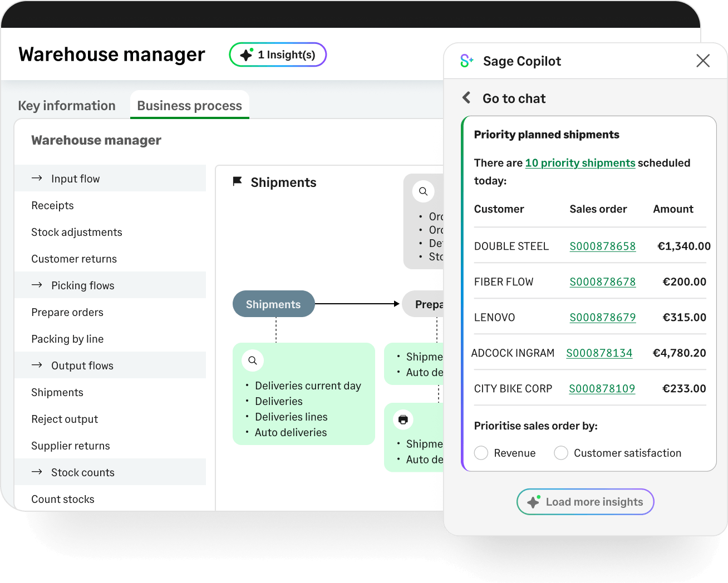Click the arrow icon beside Output flows
728x583 pixels.
[37, 365]
